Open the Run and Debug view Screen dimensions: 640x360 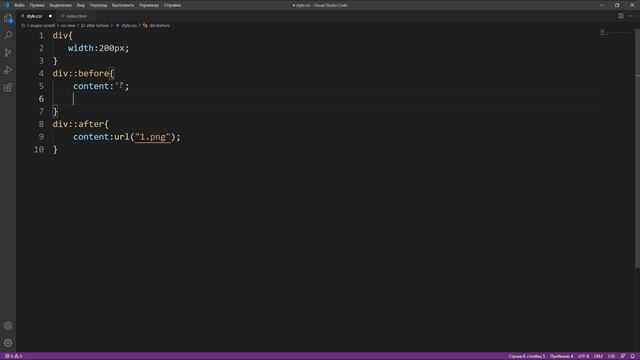pos(8,70)
